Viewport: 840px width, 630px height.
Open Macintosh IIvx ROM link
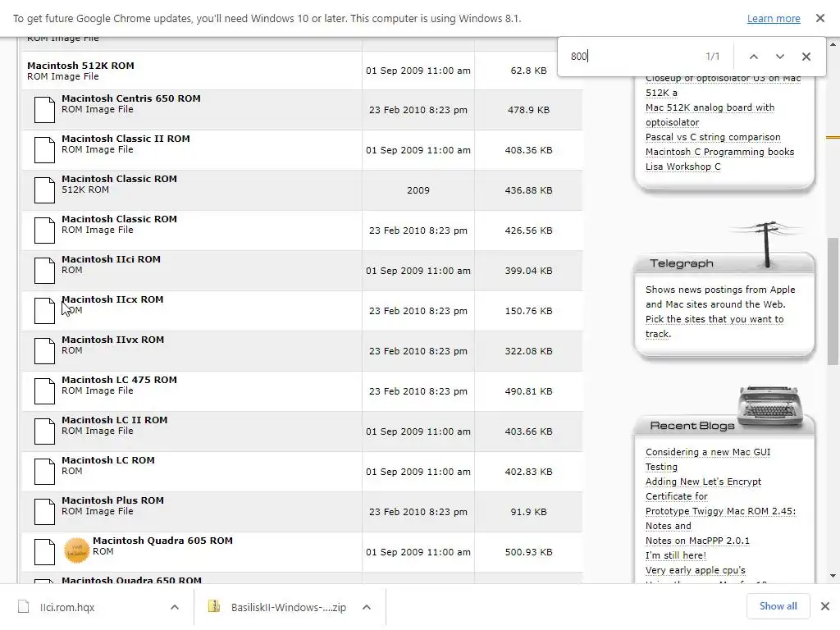(x=113, y=339)
